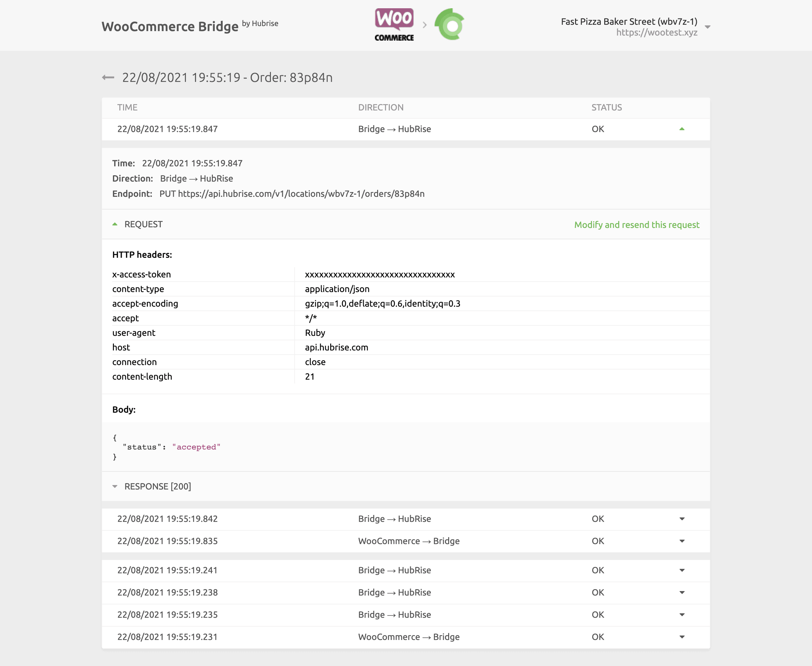
Task: Open the https://wootest.xyz link
Action: [657, 33]
